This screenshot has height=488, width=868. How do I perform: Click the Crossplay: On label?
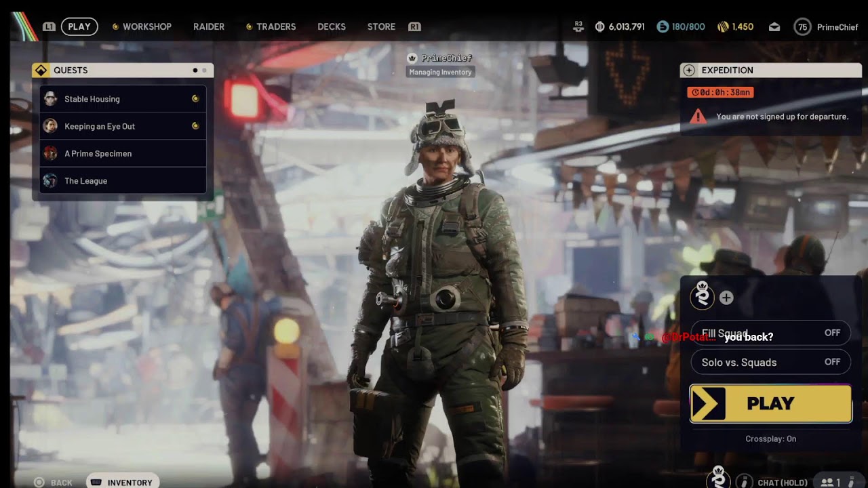click(x=771, y=439)
